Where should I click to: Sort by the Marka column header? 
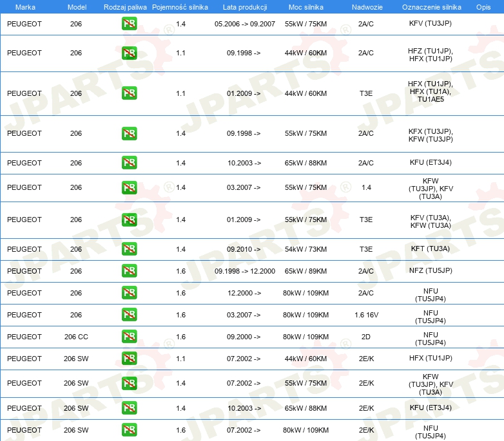pyautogui.click(x=25, y=6)
